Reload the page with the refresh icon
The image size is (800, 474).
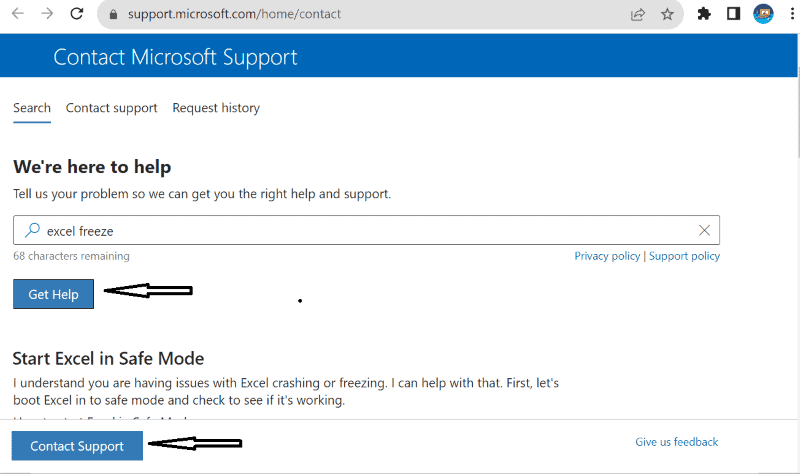point(77,14)
